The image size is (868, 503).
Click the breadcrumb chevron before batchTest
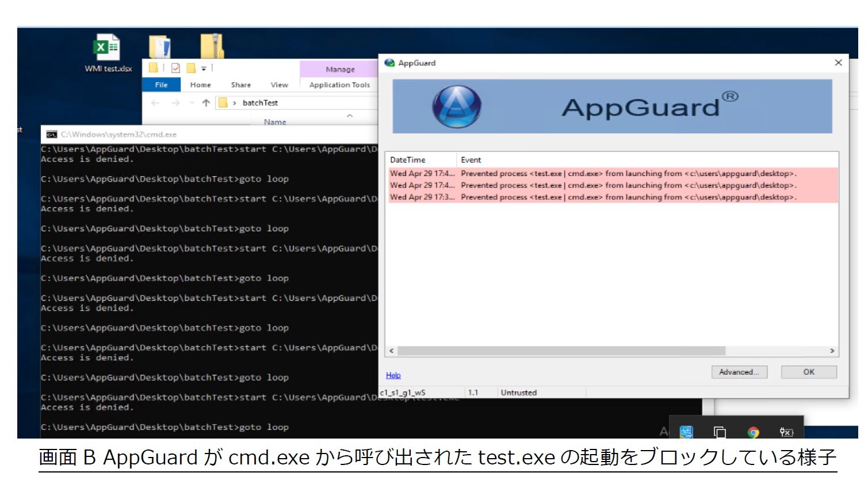click(235, 103)
